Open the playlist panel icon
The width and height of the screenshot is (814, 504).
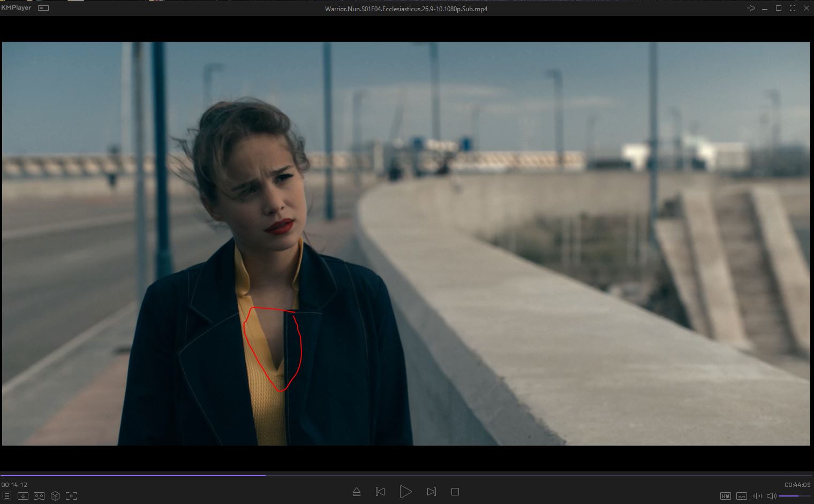pyautogui.click(x=6, y=496)
